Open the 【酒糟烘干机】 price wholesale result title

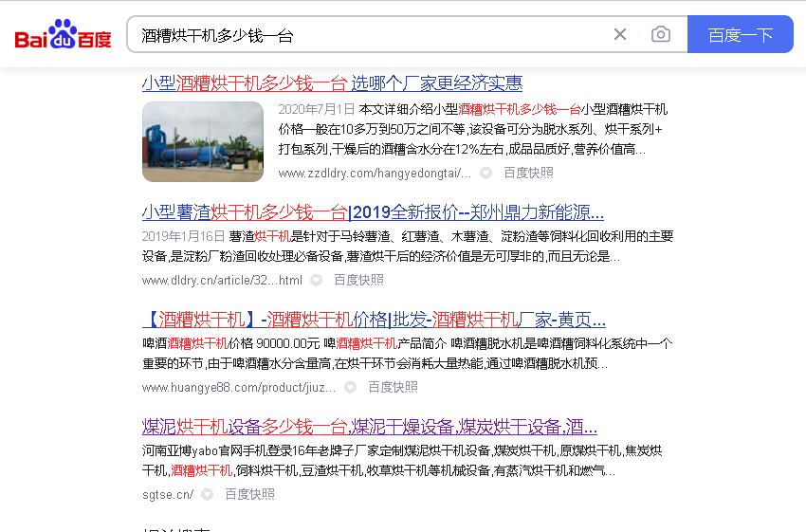click(x=374, y=319)
